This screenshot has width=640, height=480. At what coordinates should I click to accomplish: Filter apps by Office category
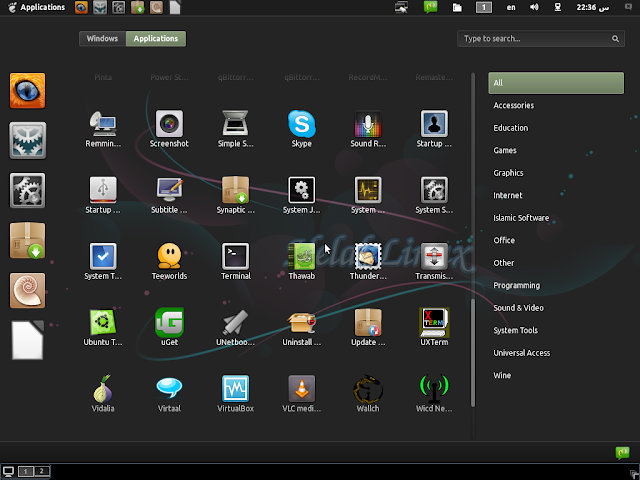[x=504, y=240]
